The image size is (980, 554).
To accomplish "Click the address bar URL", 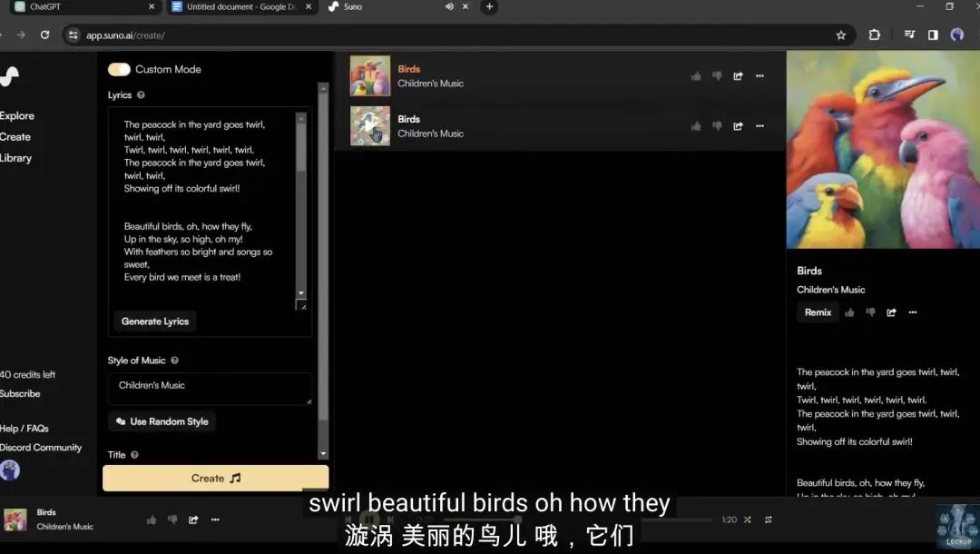I will click(125, 35).
